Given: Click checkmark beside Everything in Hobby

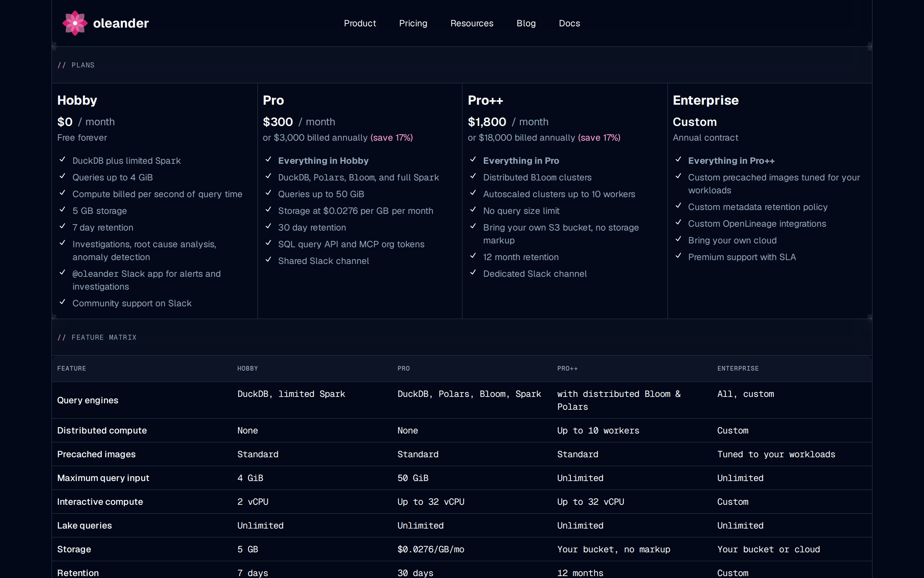Looking at the screenshot, I should pyautogui.click(x=269, y=159).
